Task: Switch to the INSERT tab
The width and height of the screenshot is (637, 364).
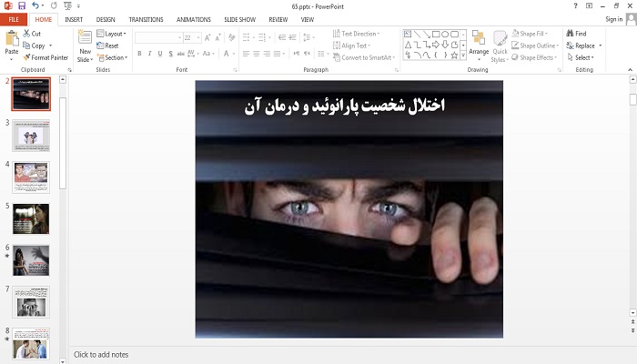Action: (74, 19)
